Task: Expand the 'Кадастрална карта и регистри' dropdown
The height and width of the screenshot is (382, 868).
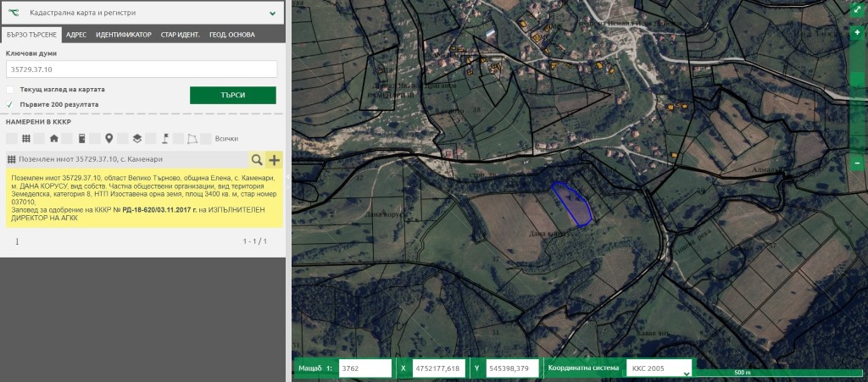Action: point(272,14)
